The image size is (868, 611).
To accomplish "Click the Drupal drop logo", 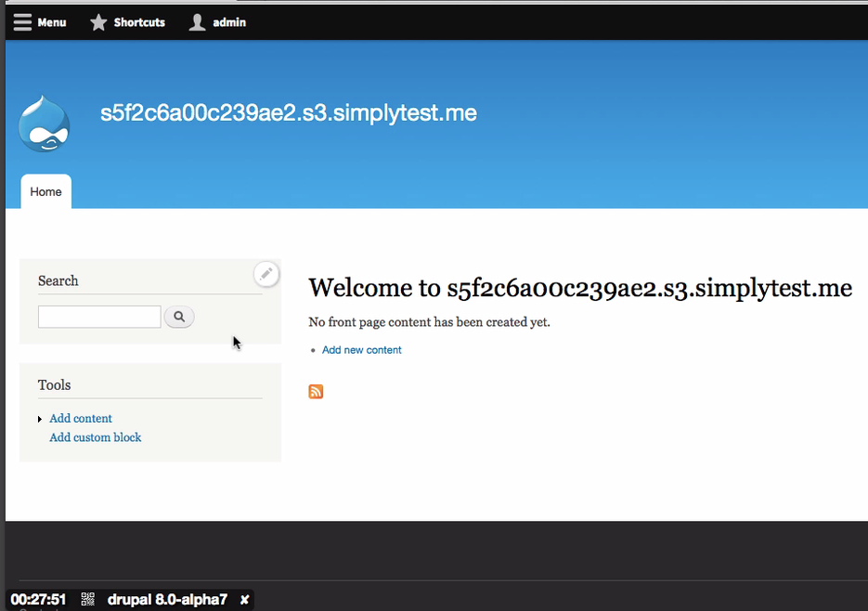I will tap(44, 123).
